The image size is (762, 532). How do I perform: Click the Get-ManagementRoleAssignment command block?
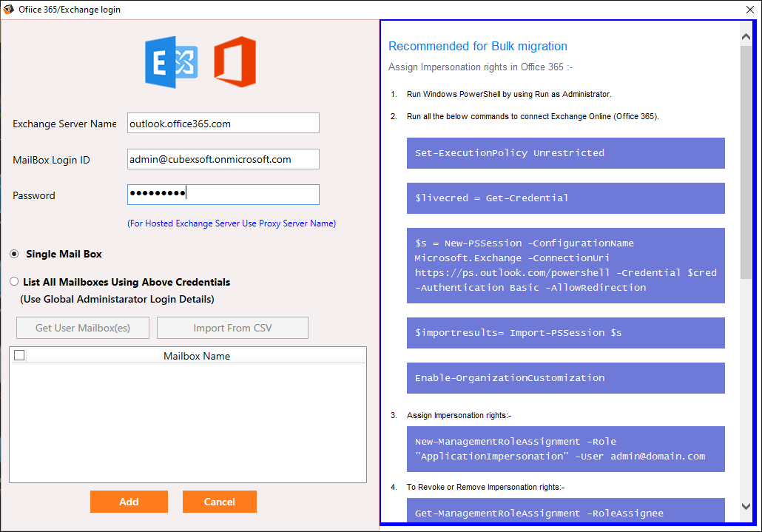coord(566,511)
